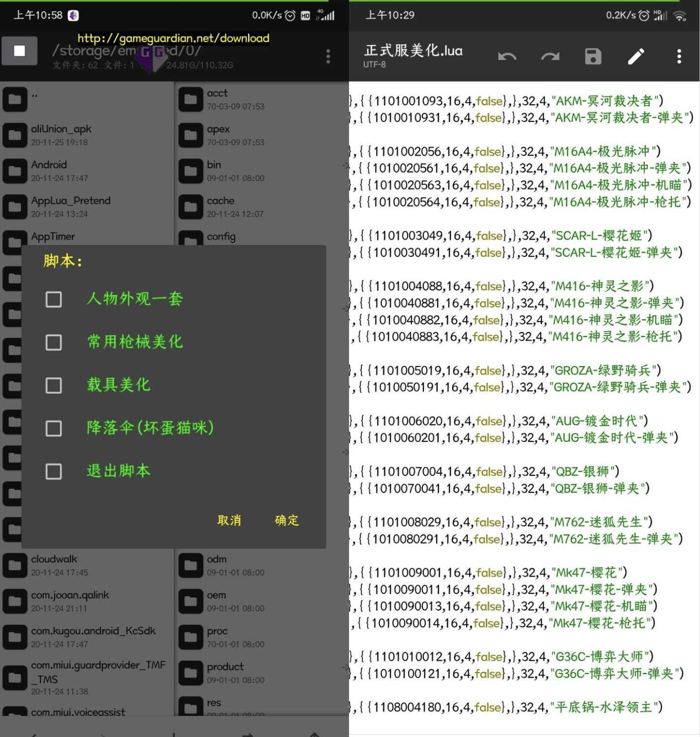The height and width of the screenshot is (737, 700).
Task: Check the 降落伞(坏蛋猫咪) checkbox
Action: click(x=54, y=429)
